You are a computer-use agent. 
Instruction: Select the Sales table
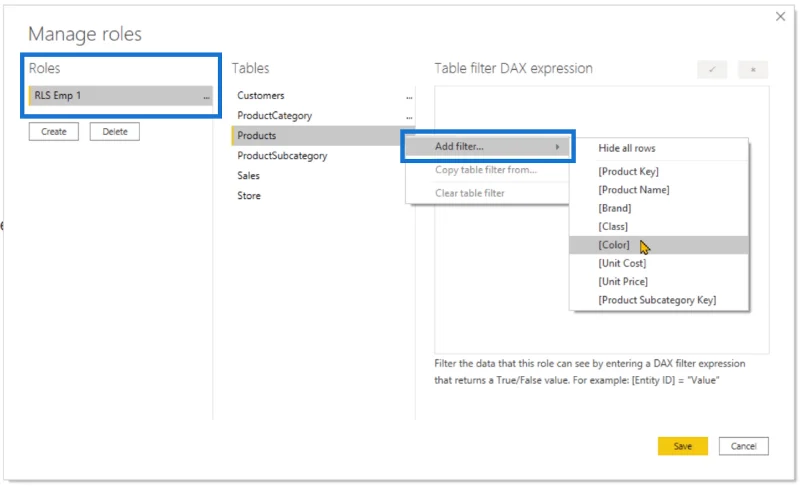(x=323, y=176)
